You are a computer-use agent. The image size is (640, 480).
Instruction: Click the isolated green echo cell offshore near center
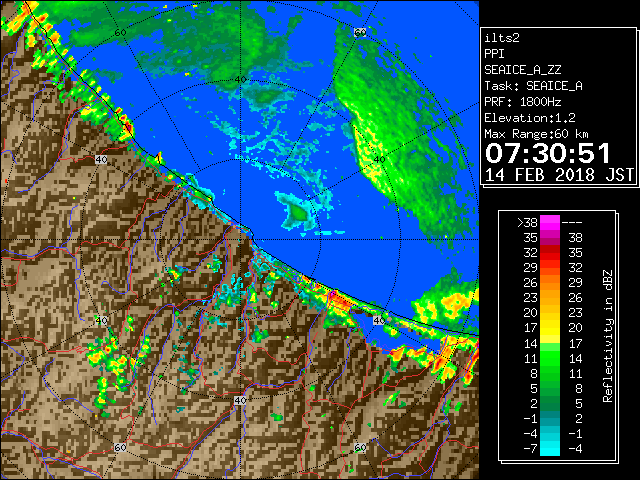(297, 212)
